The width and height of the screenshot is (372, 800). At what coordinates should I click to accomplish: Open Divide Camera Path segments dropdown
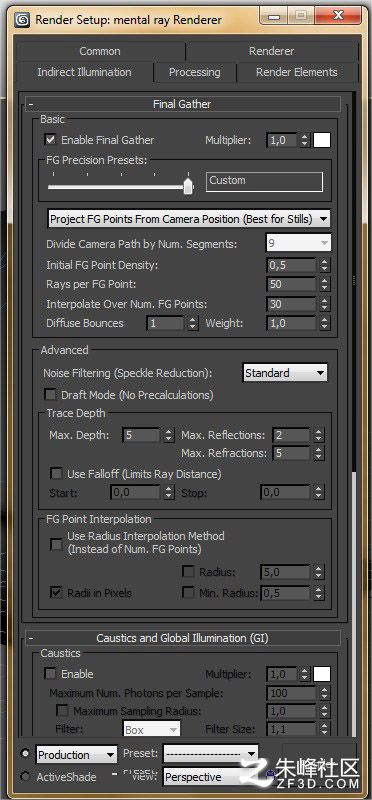tap(299, 243)
